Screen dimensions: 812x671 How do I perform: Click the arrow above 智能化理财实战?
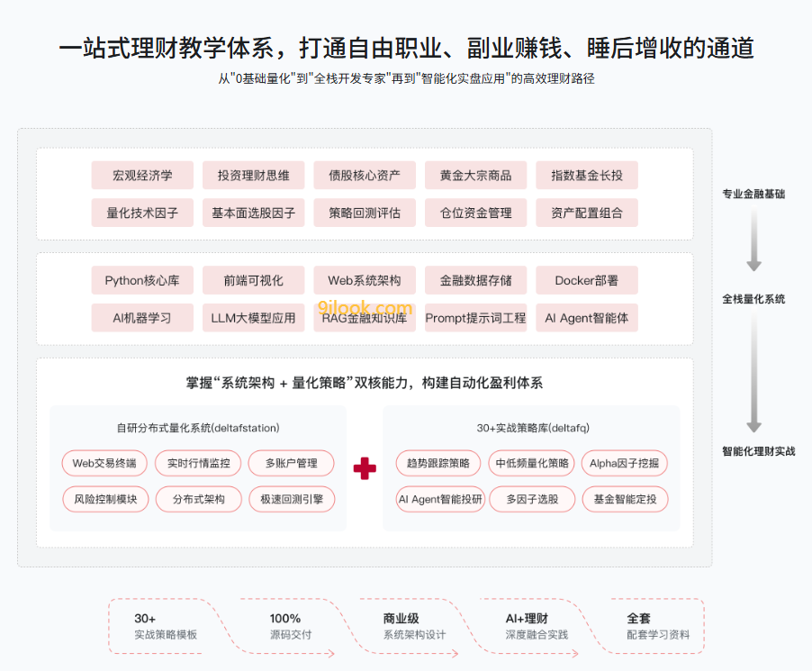click(754, 373)
